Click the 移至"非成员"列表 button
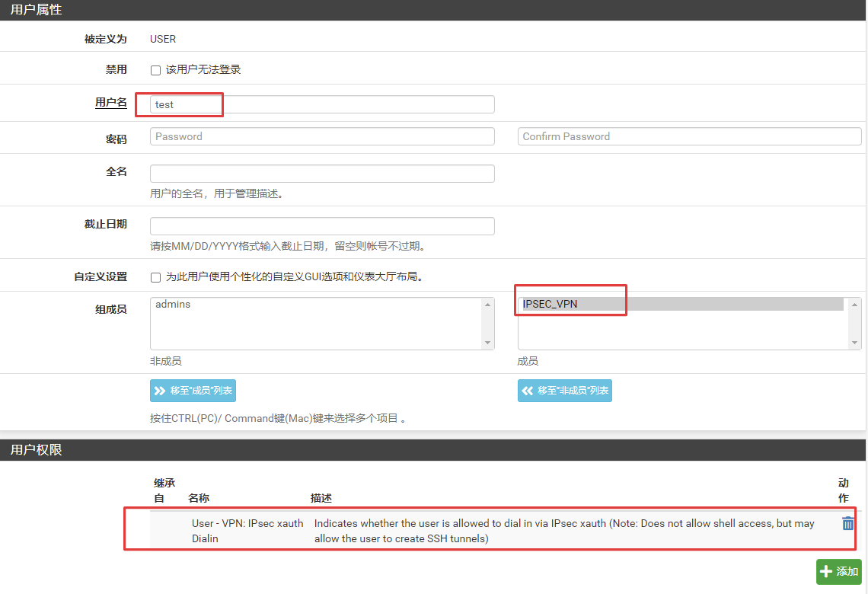 pyautogui.click(x=564, y=391)
